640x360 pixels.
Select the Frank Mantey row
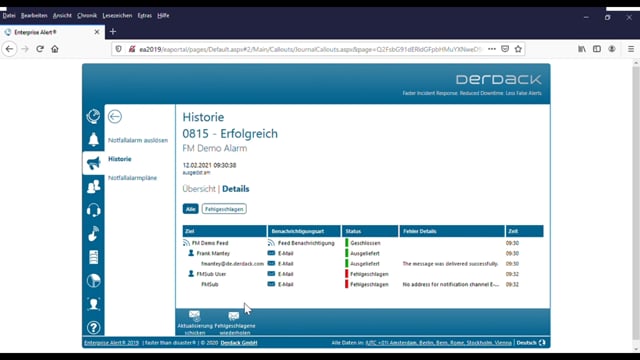[363, 253]
